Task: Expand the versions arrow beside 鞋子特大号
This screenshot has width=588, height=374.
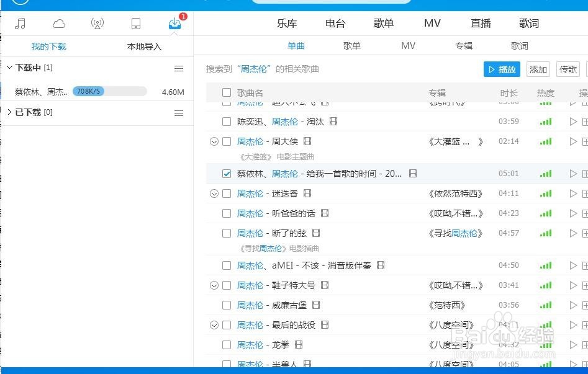Action: point(214,285)
